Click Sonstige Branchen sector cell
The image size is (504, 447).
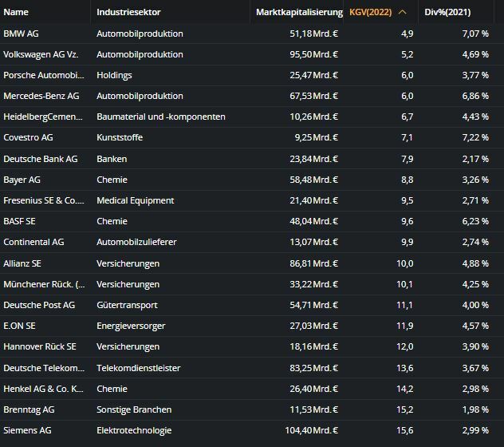tap(134, 409)
